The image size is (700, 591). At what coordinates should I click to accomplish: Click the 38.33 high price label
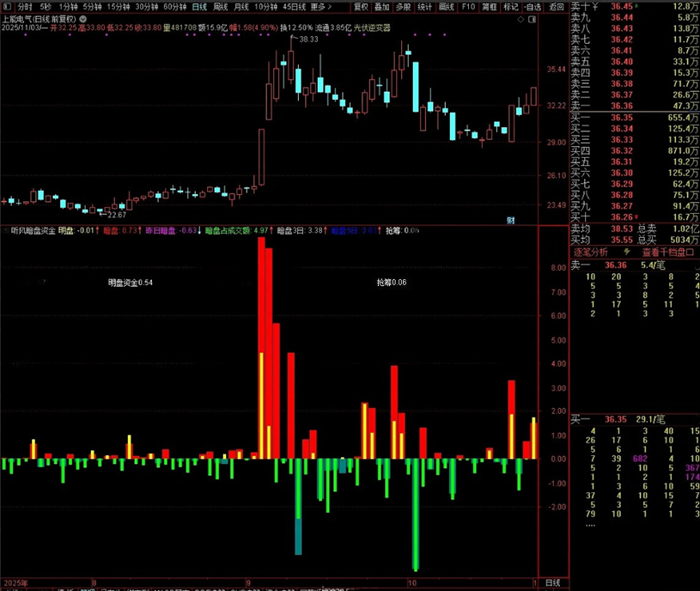pyautogui.click(x=308, y=40)
